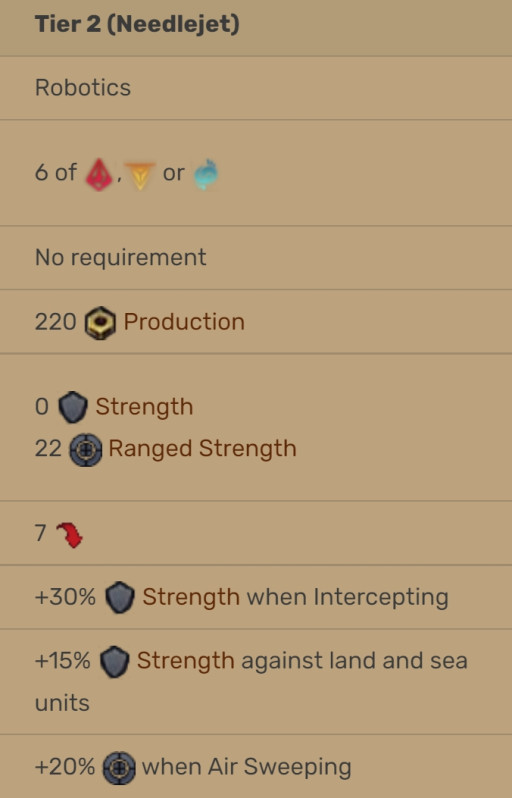Click the red movement arrow icon

click(69, 535)
